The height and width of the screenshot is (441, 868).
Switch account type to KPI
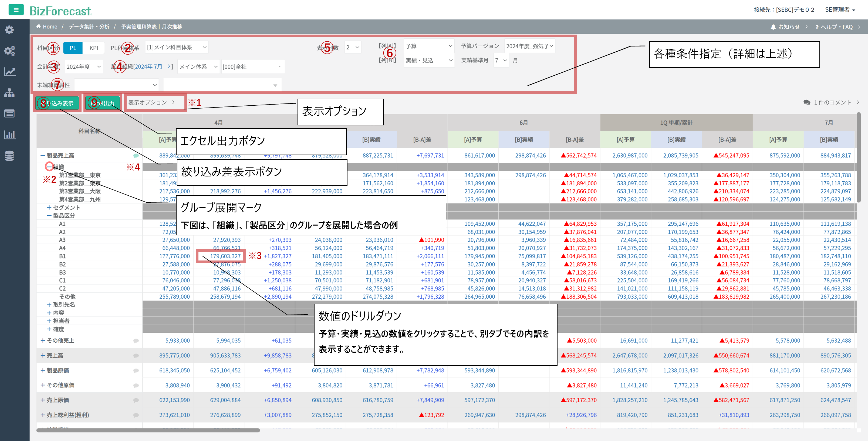94,48
